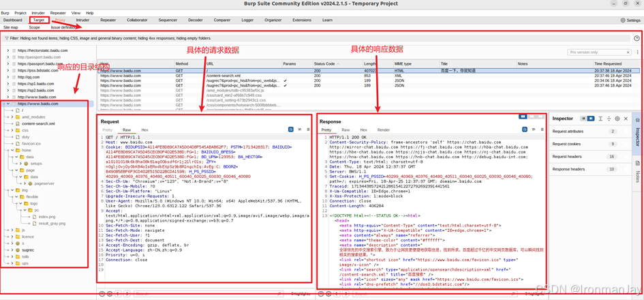Click the site map filter help icon
This screenshot has height=300, width=644.
click(637, 38)
